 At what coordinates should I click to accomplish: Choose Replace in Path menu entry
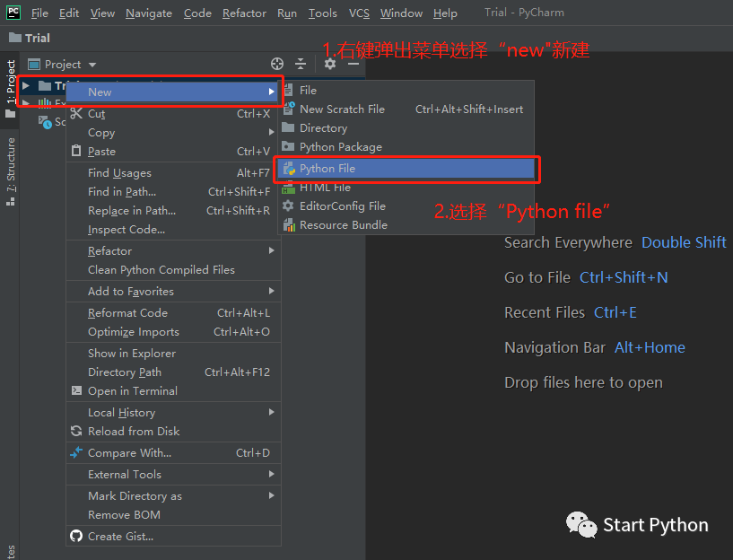click(x=173, y=210)
